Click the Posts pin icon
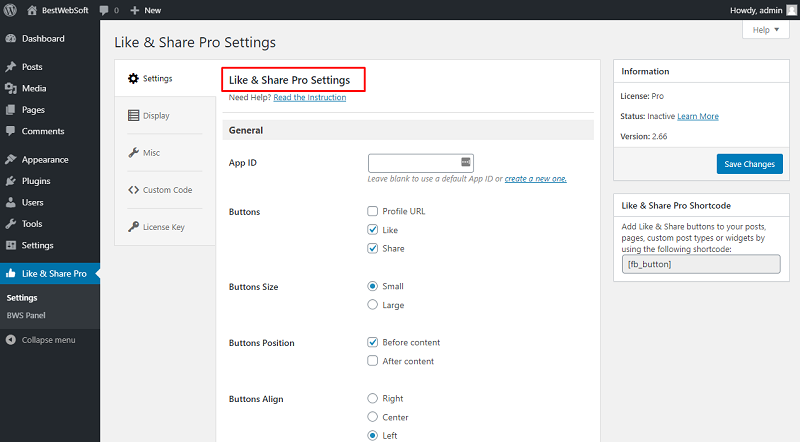 11,67
